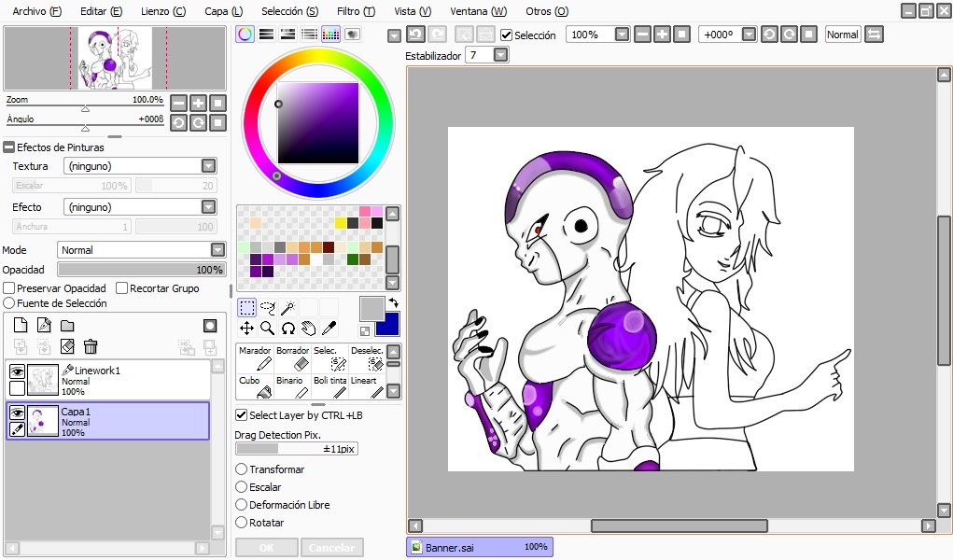
Task: Click the Drag Detection Pix. slider
Action: (x=297, y=449)
